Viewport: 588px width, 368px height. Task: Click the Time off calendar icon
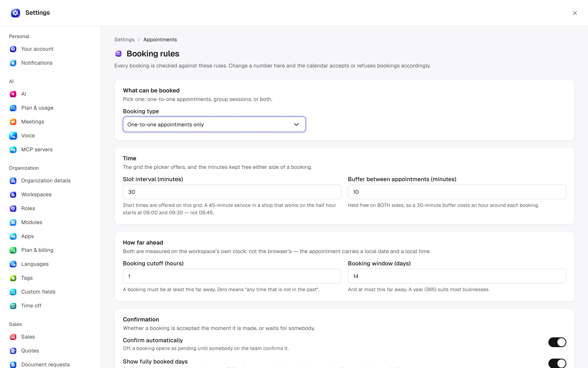[x=13, y=305]
